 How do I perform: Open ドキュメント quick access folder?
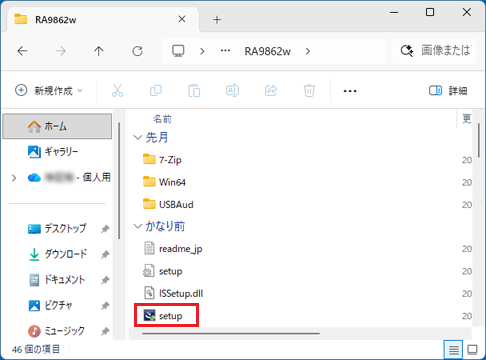pos(57,280)
